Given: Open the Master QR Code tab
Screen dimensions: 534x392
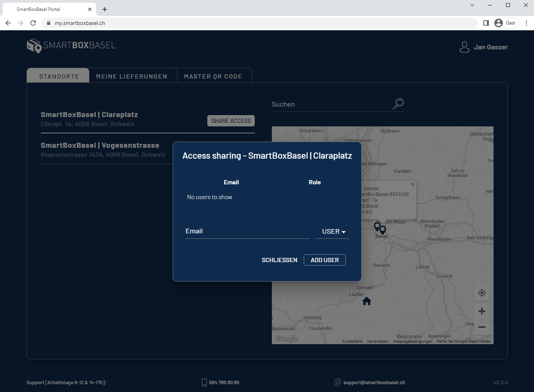Looking at the screenshot, I should click(x=213, y=76).
